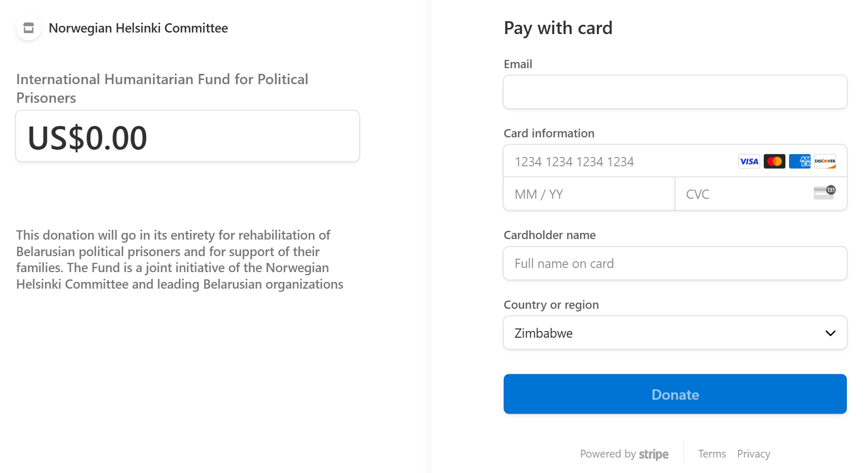This screenshot has width=868, height=473.
Task: Click the Discover card logo
Action: pos(825,162)
